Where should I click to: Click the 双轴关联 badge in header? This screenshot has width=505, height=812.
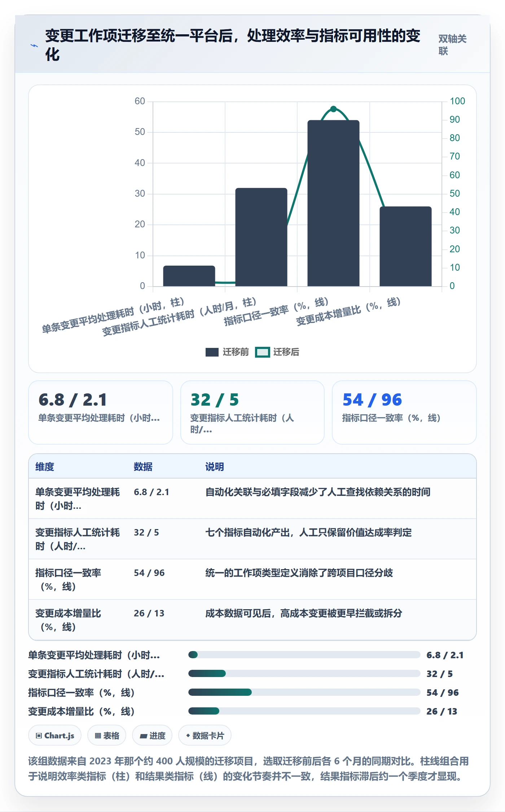pyautogui.click(x=452, y=45)
